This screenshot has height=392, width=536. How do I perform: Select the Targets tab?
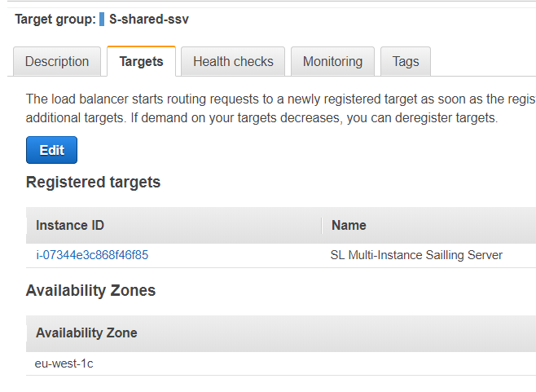[x=141, y=61]
